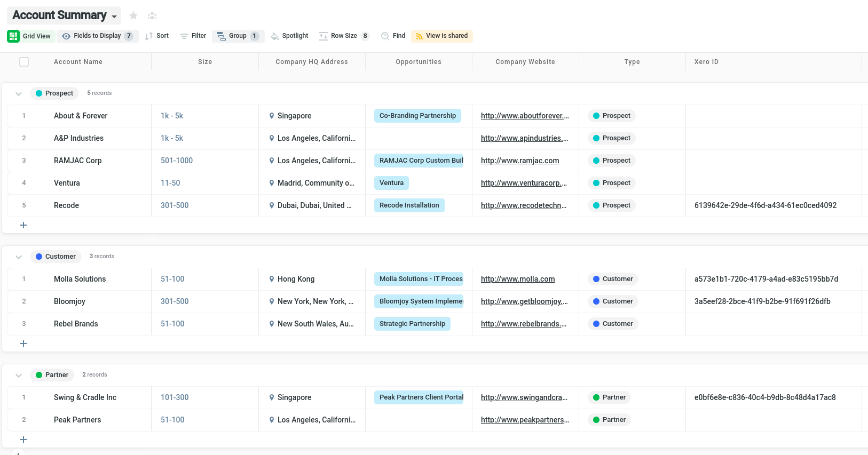Open the Molla Solutions IT Process opportunity tag
The height and width of the screenshot is (455, 868).
point(419,279)
